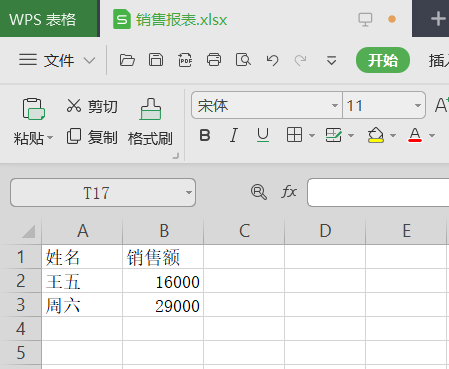Viewport: 449px width, 369px height.
Task: Click the monitor display icon in tab
Action: (365, 19)
